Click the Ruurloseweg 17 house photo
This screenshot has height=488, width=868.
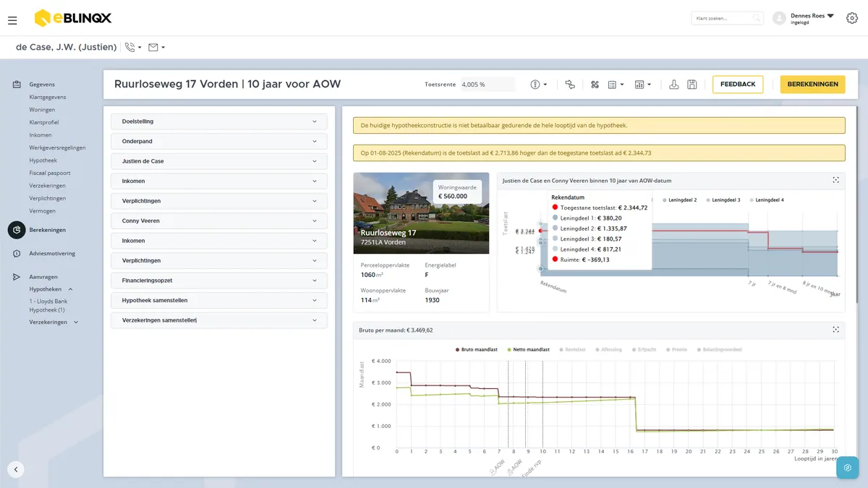click(x=421, y=213)
